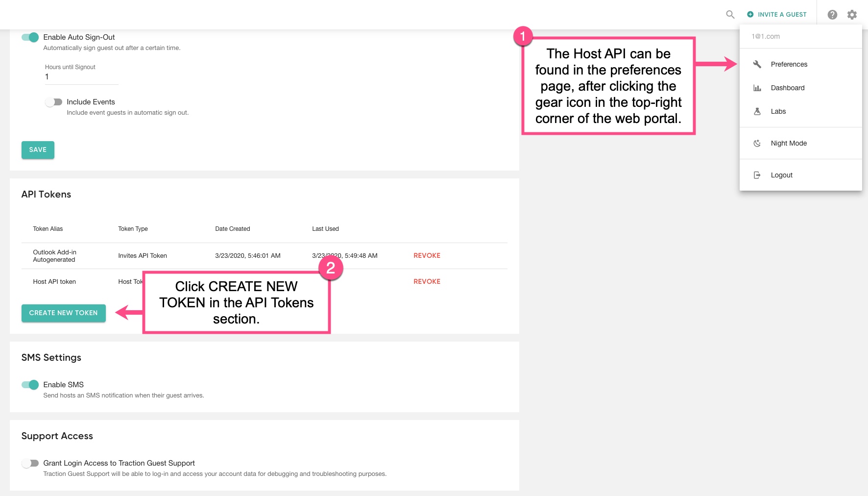Select Dashboard from the gear menu

[787, 88]
